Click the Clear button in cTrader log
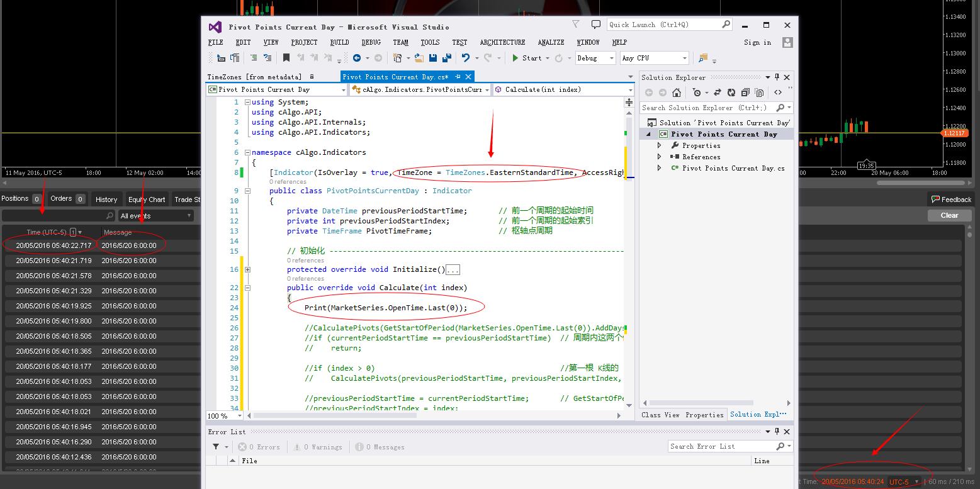The width and height of the screenshot is (980, 489). click(x=949, y=215)
